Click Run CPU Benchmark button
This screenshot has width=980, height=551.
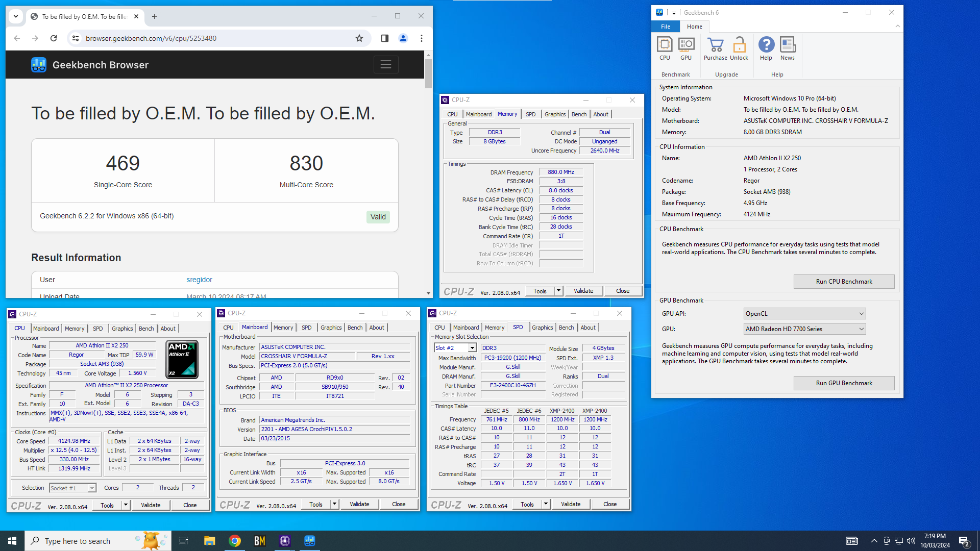[x=844, y=282]
